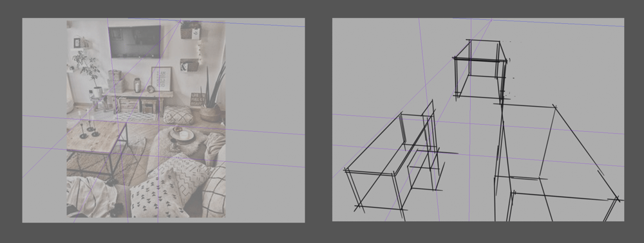Click the triangle-pattern pillow in the photo

point(160,193)
